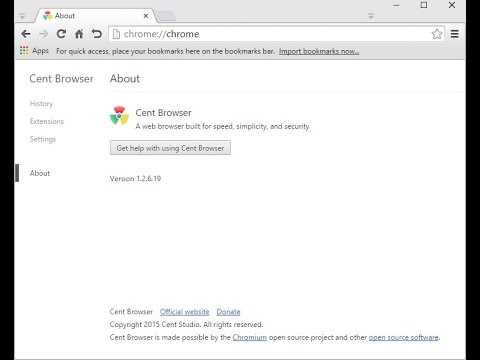
Task: Click the About tab favicon
Action: [x=48, y=16]
